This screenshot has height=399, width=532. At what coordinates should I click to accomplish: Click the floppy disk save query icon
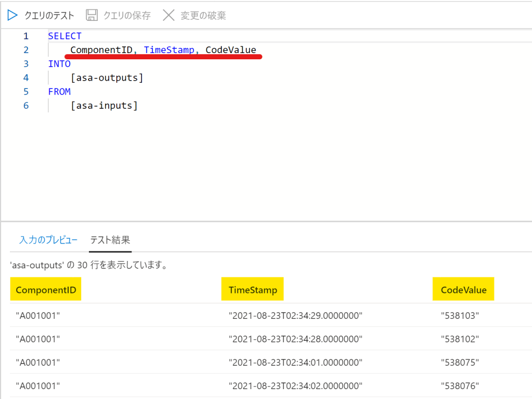point(92,15)
